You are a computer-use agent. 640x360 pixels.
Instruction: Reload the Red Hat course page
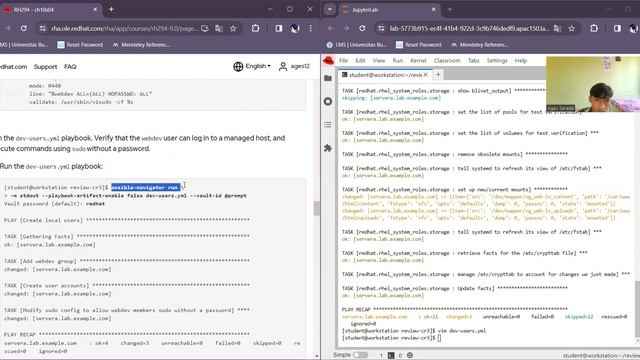[x=24, y=28]
